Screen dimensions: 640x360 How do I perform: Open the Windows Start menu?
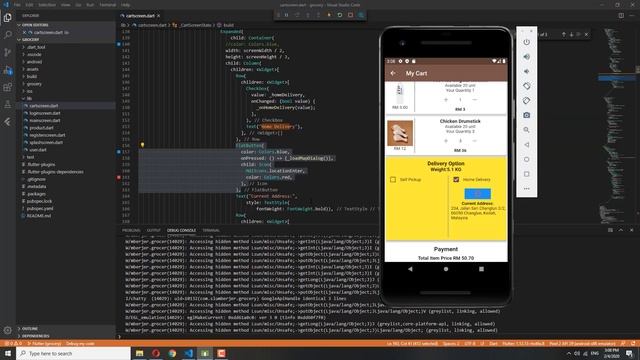point(8,353)
